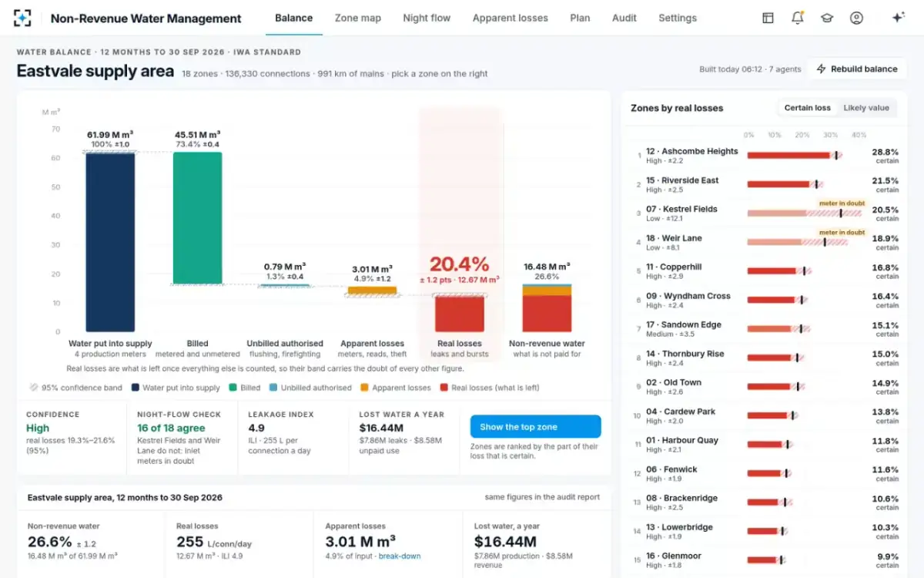The height and width of the screenshot is (578, 924).
Task: Open the Apparent losses tab
Action: [x=511, y=18]
